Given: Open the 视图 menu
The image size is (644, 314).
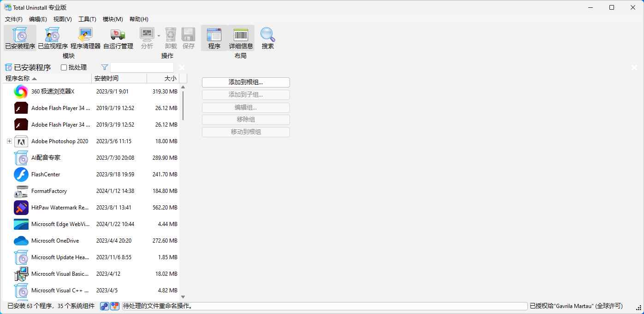Looking at the screenshot, I should pyautogui.click(x=62, y=19).
